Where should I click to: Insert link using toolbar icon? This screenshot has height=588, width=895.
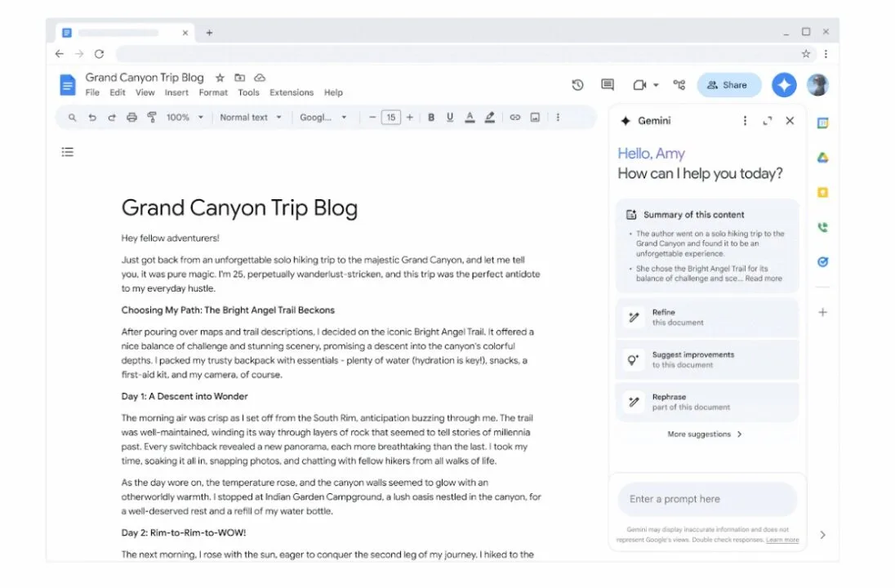(x=514, y=118)
